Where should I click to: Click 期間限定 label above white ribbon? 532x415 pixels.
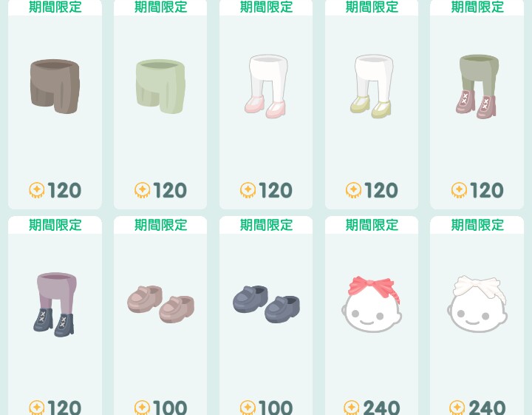[x=477, y=225]
